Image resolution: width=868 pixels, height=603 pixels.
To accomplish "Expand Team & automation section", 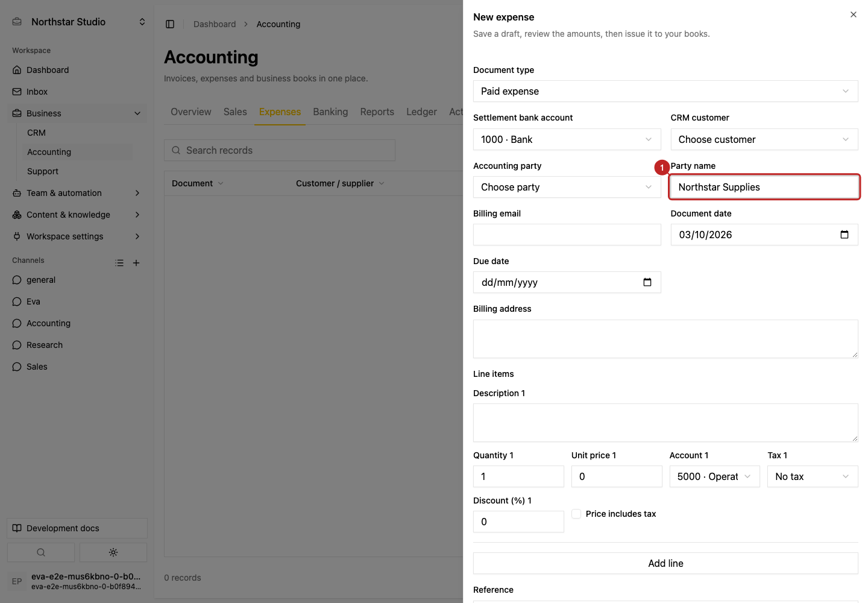I will pos(137,193).
